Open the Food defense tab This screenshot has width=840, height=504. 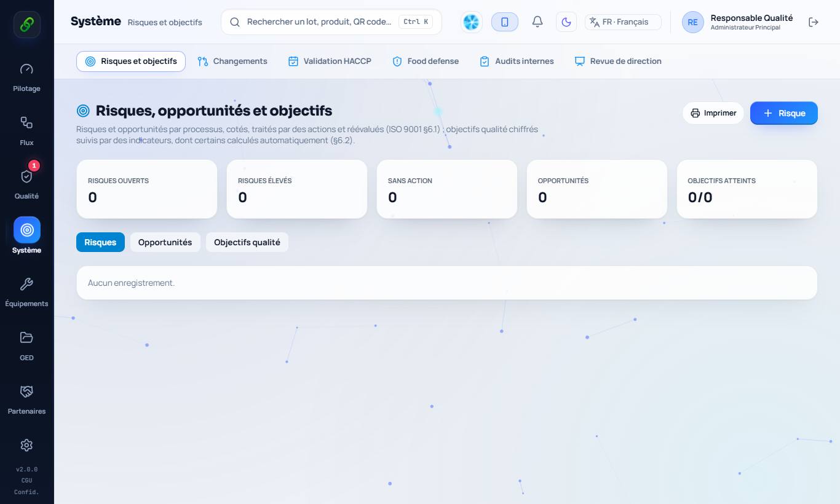(x=426, y=61)
